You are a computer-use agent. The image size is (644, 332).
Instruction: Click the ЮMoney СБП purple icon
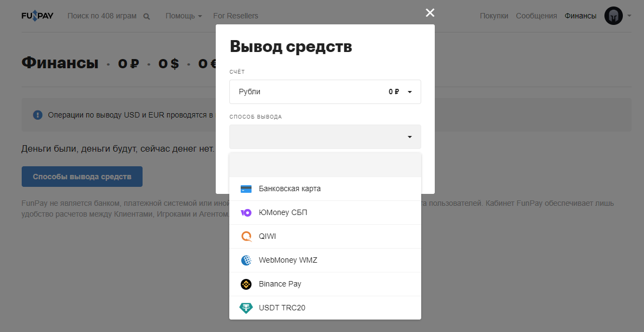click(247, 212)
